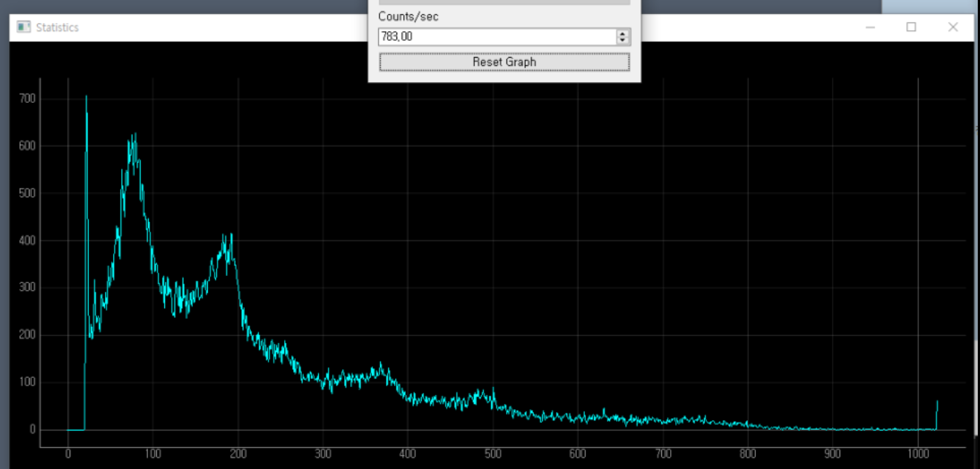This screenshot has height=469, width=980.
Task: Close the Statistics window
Action: pyautogui.click(x=953, y=27)
